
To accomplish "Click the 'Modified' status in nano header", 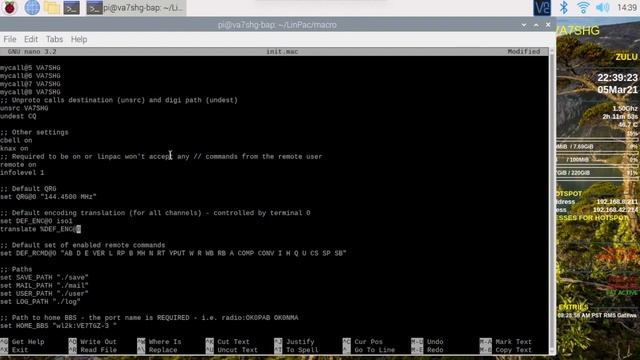I will tap(524, 52).
